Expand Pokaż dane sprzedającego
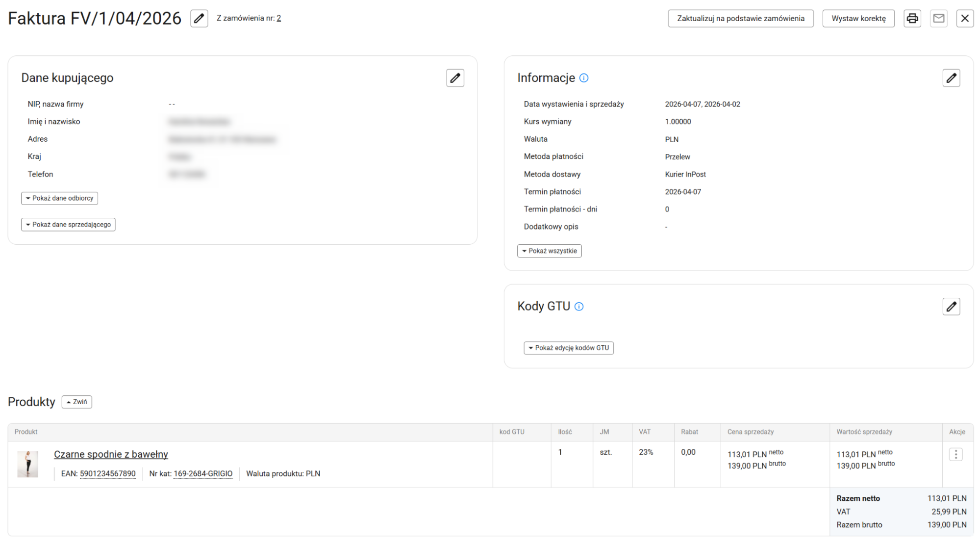This screenshot has height=543, width=980. 68,225
